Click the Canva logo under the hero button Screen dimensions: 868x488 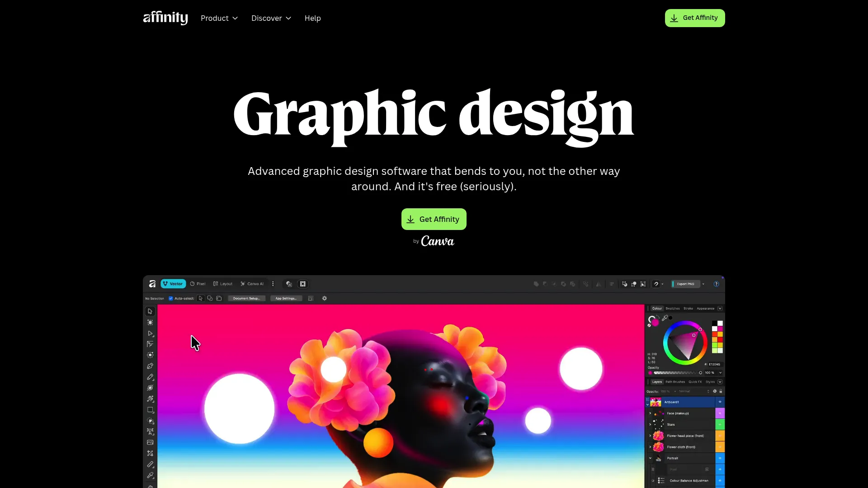point(438,241)
